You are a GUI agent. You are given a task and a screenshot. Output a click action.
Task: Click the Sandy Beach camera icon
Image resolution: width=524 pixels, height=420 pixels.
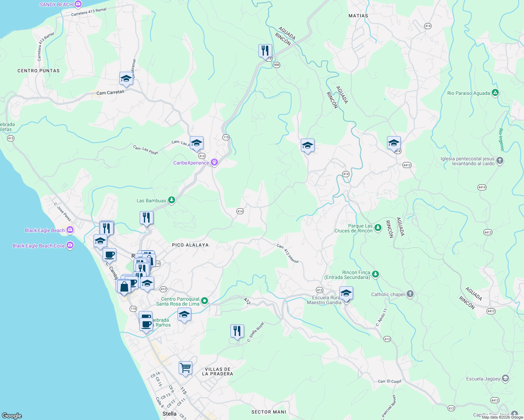(x=78, y=4)
